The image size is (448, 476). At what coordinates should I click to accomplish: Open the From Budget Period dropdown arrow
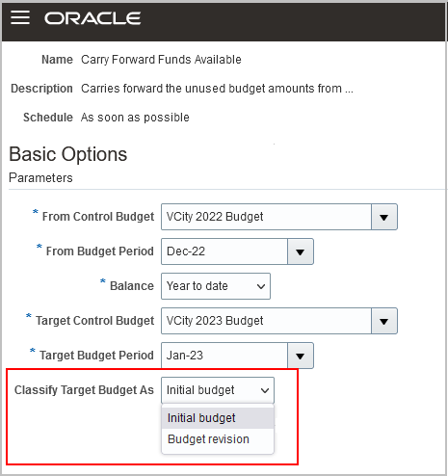pyautogui.click(x=301, y=251)
